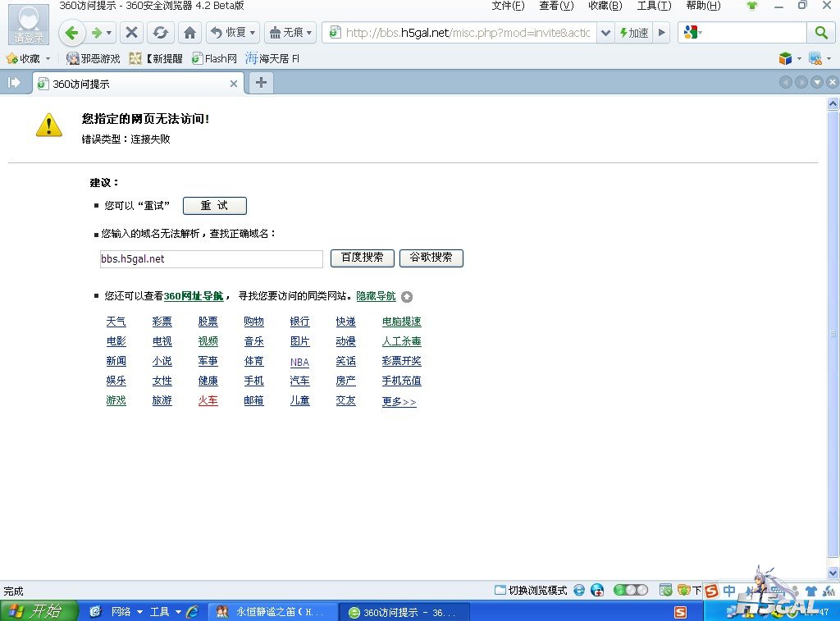
Task: Click the green search magnifier button
Action: 820,33
